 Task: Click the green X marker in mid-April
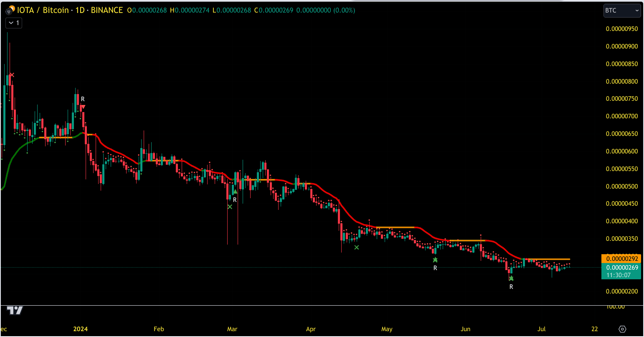[356, 247]
